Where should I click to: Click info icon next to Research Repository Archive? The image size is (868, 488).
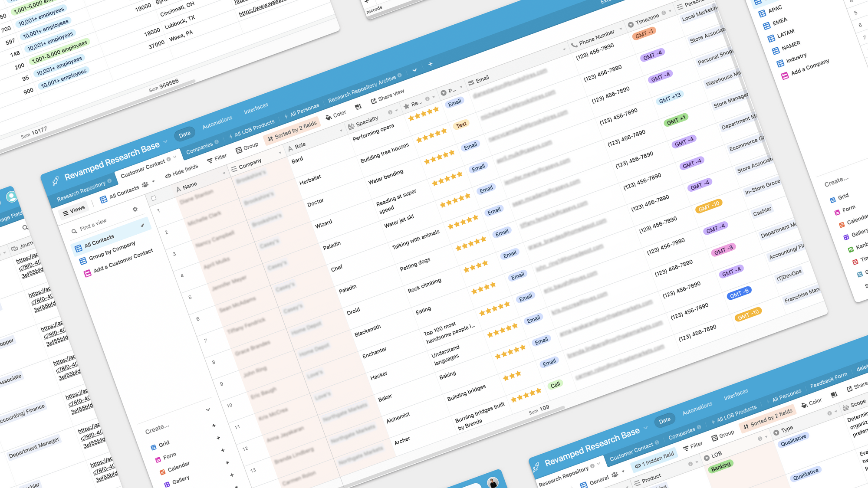point(400,75)
